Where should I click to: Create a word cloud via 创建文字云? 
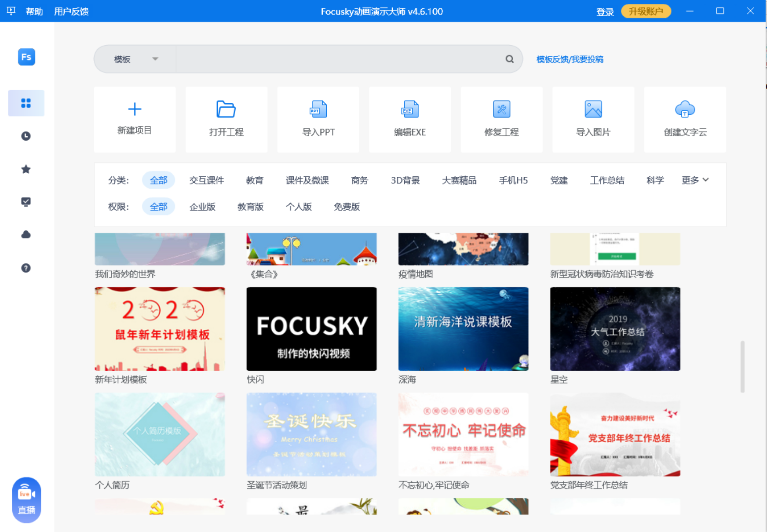click(685, 120)
